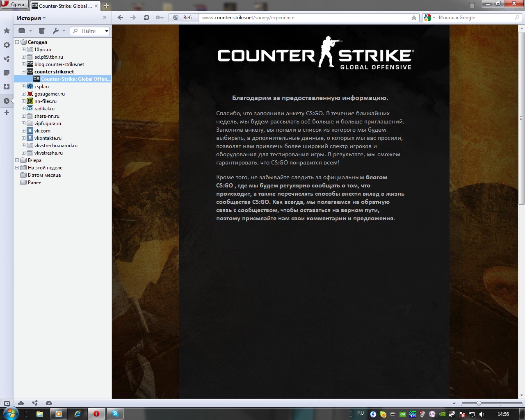Select nn-files.ru history entry
The image size is (525, 420).
(42, 101)
